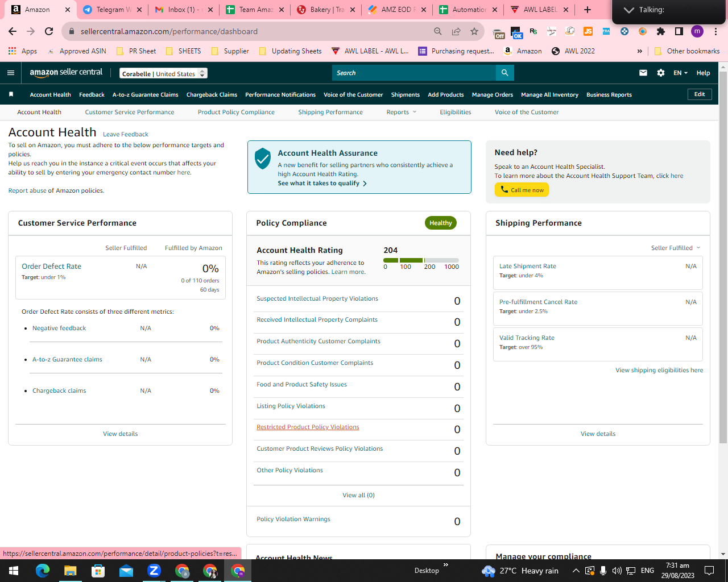This screenshot has height=582, width=728.
Task: Click the zoom magnifier icon in address bar
Action: point(438,31)
